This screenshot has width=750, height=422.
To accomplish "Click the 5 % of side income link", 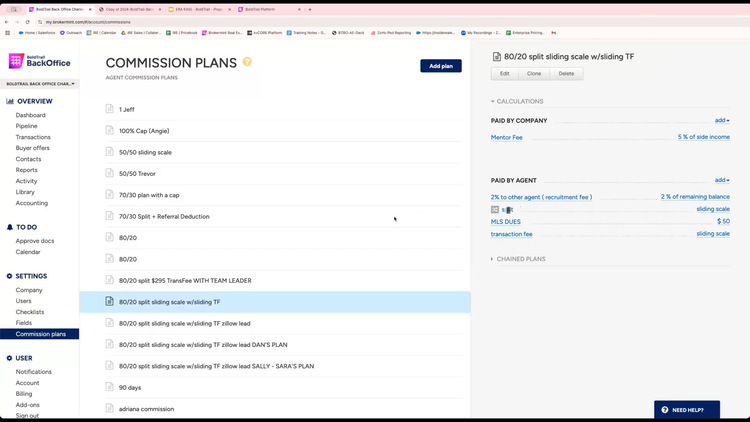I will pyautogui.click(x=704, y=137).
